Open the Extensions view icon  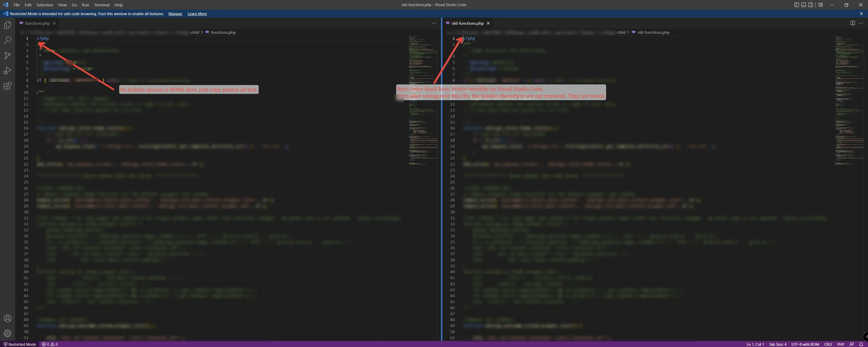[x=7, y=86]
